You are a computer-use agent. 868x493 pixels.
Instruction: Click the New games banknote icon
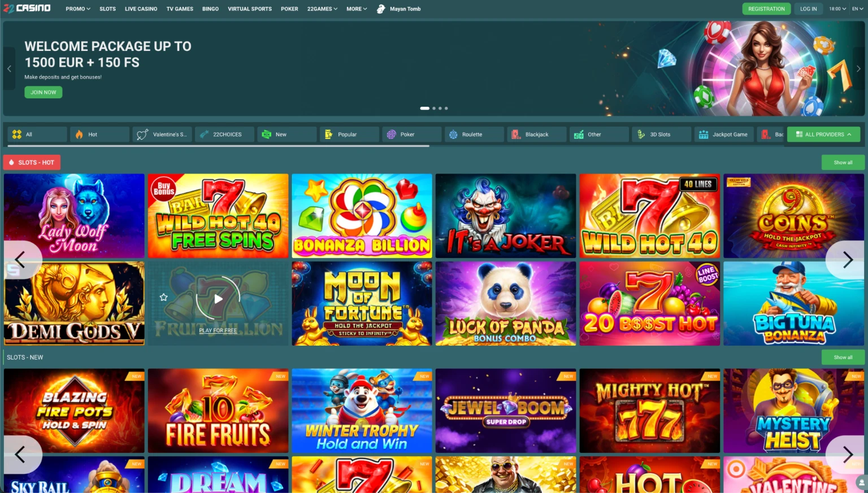(266, 134)
